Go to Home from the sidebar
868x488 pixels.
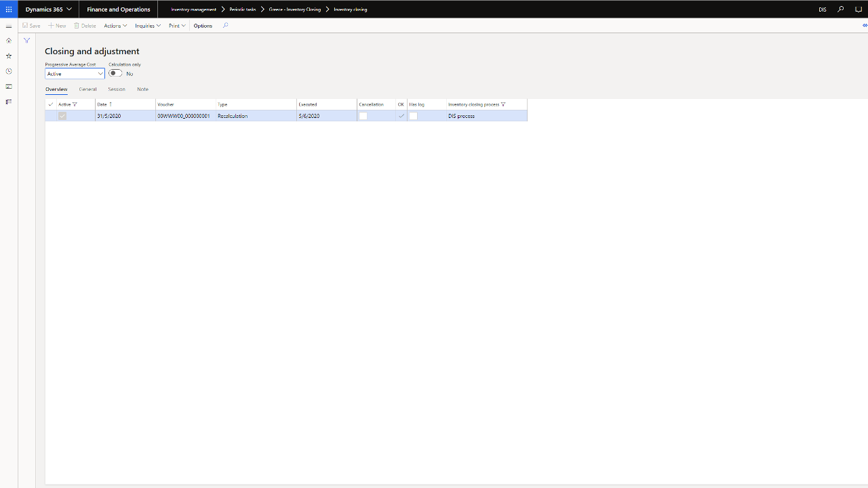(9, 41)
